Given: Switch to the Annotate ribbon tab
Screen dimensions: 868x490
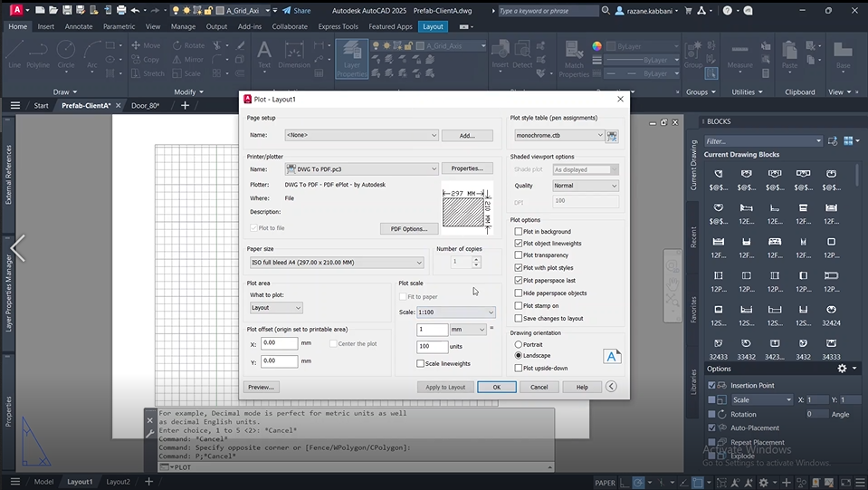Looking at the screenshot, I should [79, 26].
